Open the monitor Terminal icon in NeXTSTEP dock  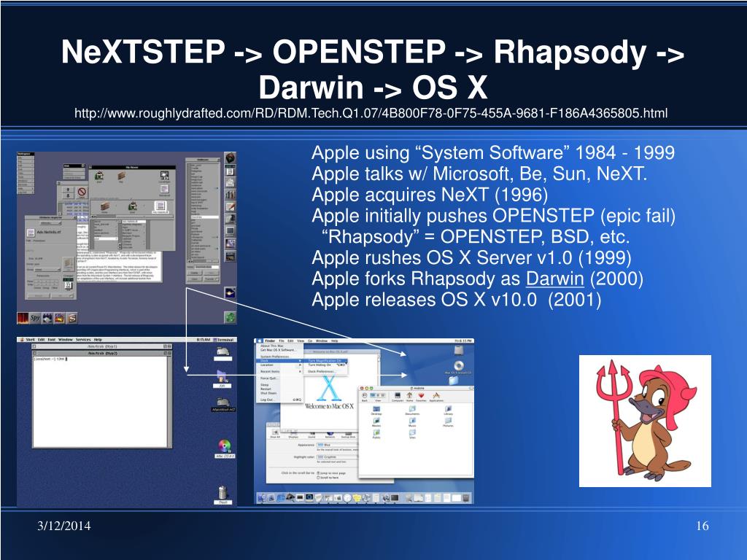(x=230, y=231)
